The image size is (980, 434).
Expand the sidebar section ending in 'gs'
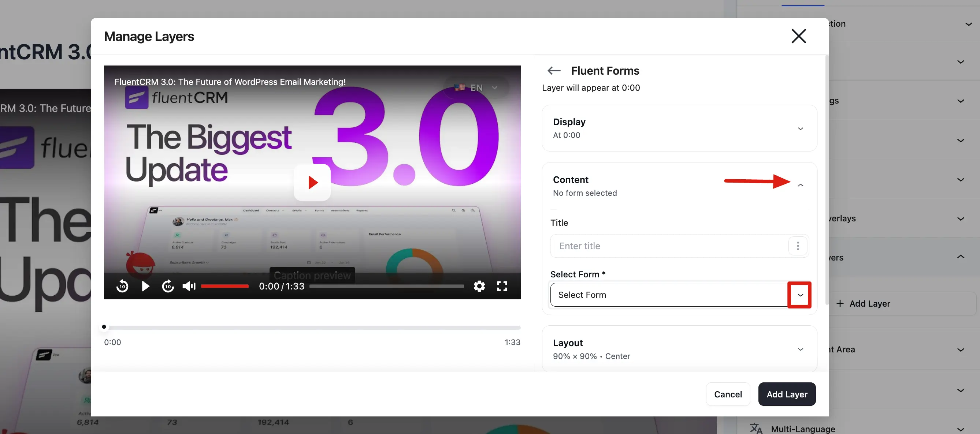tap(961, 101)
